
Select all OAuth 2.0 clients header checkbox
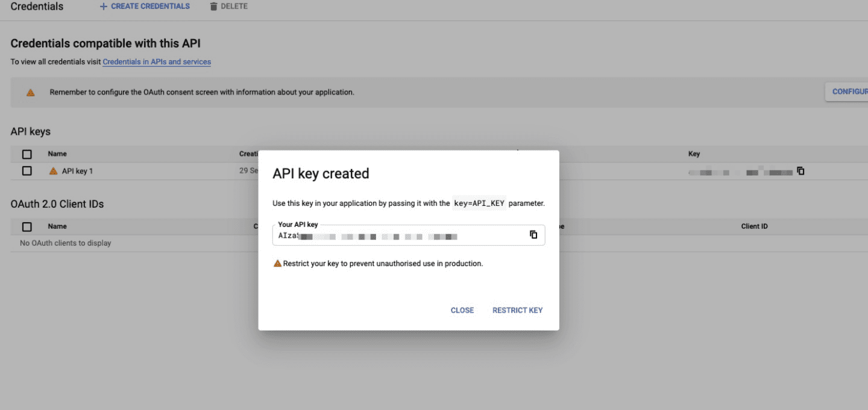point(27,226)
